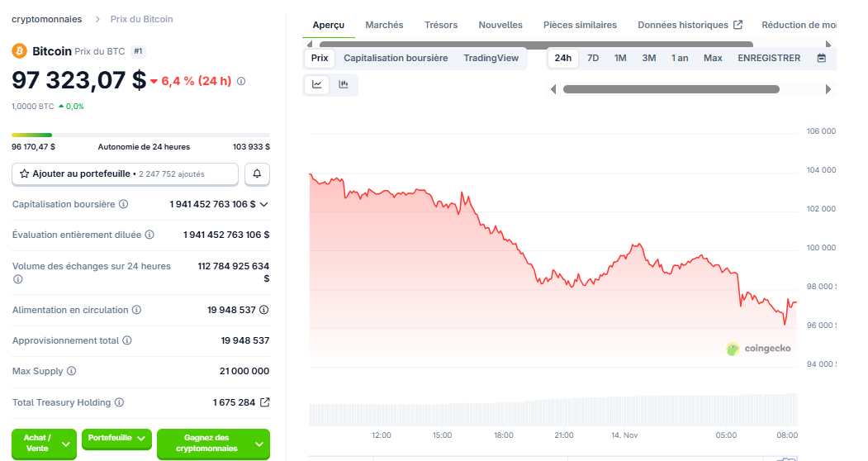Select the 1M time range
The image size is (868, 461).
coord(620,58)
